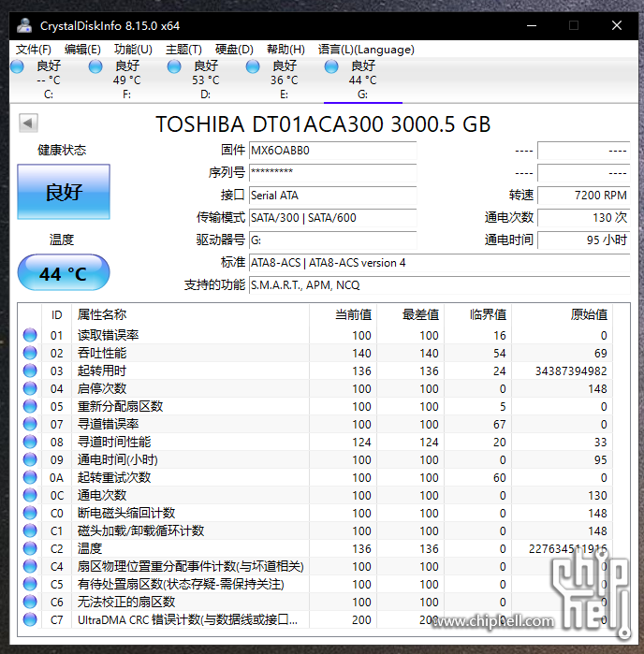Select the 寻道时间性能 row
The width and height of the screenshot is (644, 654).
tap(315, 442)
